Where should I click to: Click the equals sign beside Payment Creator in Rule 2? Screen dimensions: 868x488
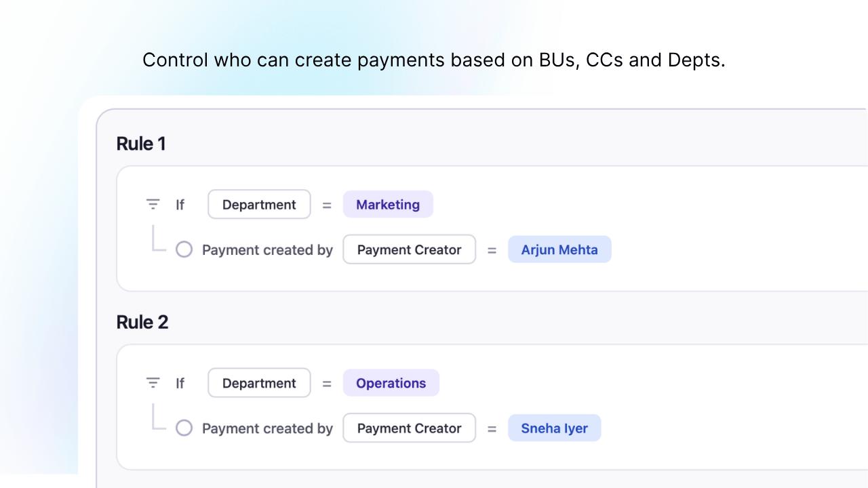point(492,428)
